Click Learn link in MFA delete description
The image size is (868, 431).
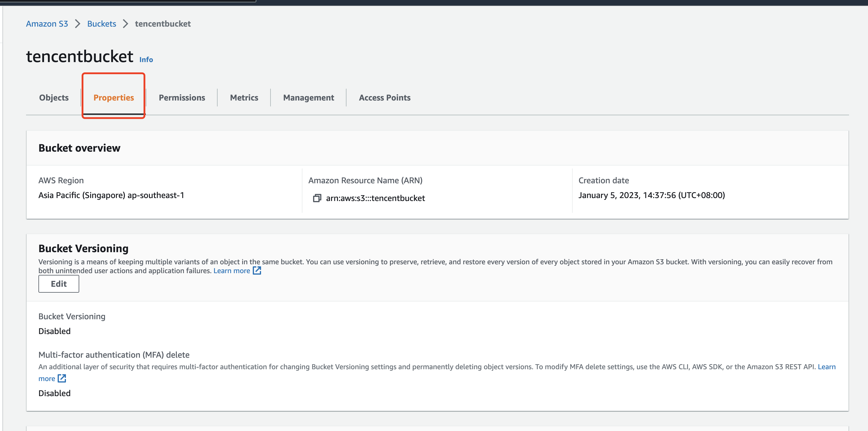[x=826, y=367]
